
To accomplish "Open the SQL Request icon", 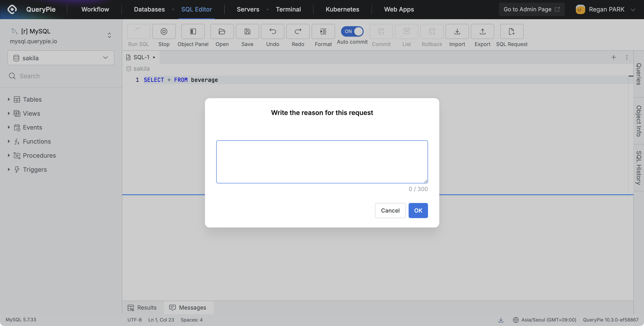I will (x=511, y=32).
